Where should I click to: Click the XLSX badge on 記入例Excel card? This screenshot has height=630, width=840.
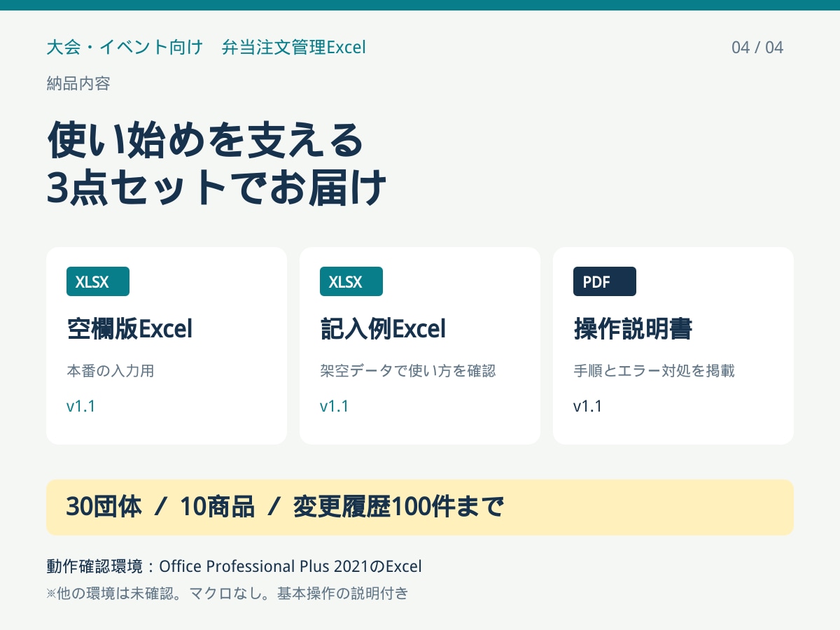[351, 281]
